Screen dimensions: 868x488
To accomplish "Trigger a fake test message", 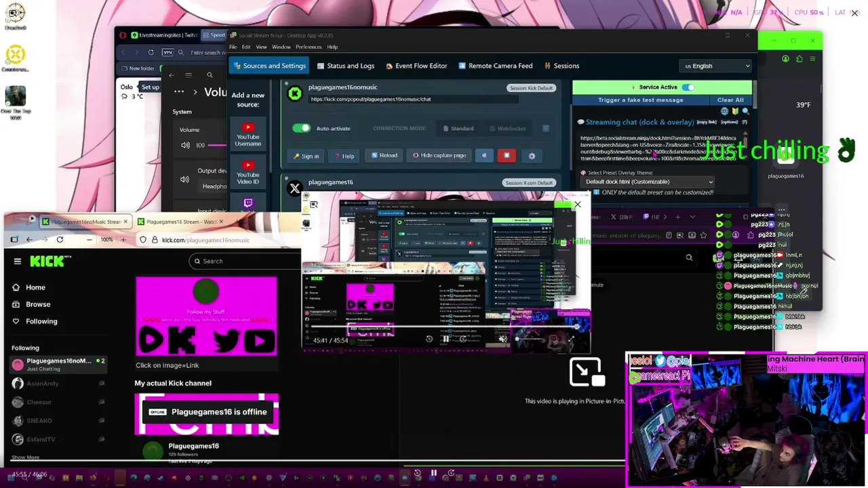I will [641, 100].
